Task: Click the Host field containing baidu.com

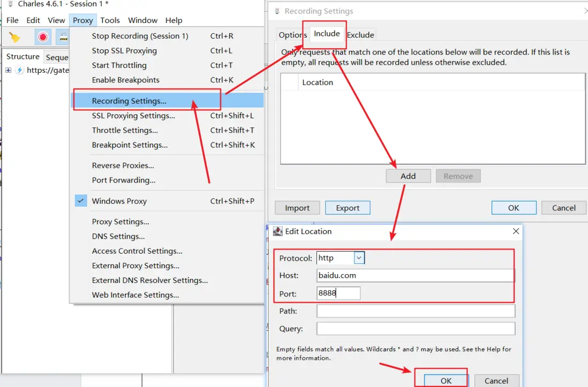Action: coord(416,275)
